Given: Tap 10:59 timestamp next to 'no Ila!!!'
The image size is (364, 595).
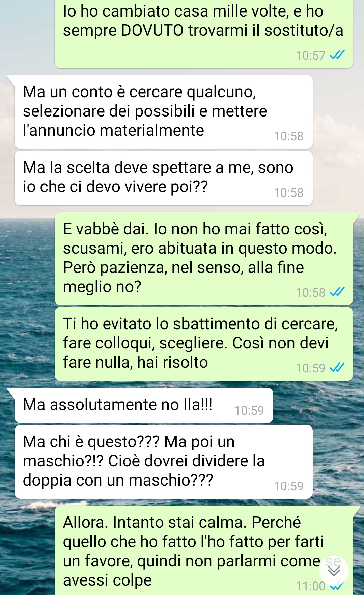Looking at the screenshot, I should pyautogui.click(x=249, y=410).
